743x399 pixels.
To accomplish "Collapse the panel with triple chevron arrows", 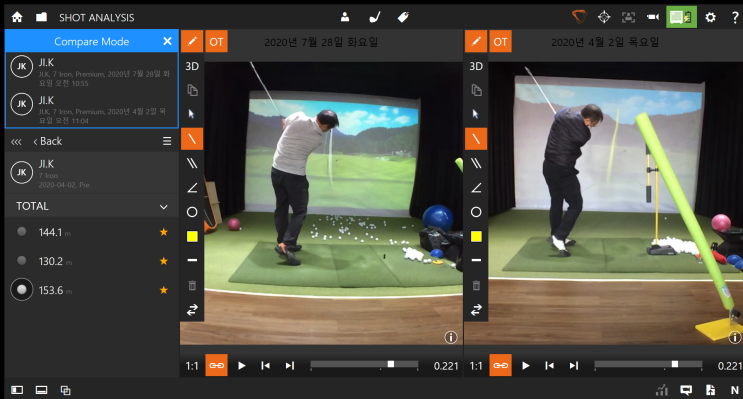I will (16, 142).
